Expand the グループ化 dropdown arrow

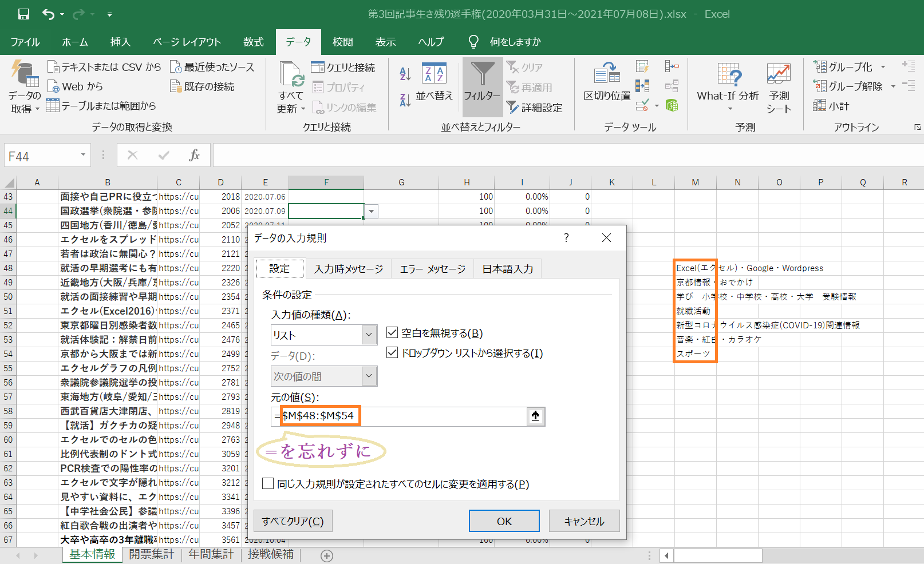point(883,67)
